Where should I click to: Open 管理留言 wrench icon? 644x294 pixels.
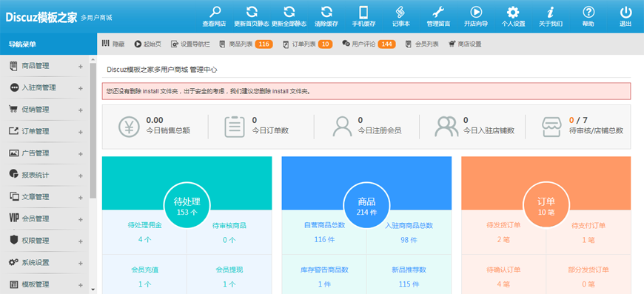(x=438, y=12)
